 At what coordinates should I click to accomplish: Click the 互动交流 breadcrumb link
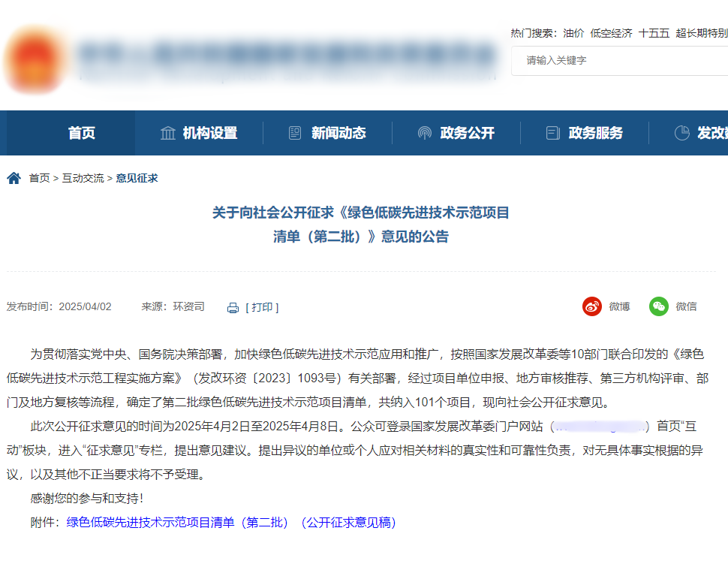pyautogui.click(x=83, y=178)
